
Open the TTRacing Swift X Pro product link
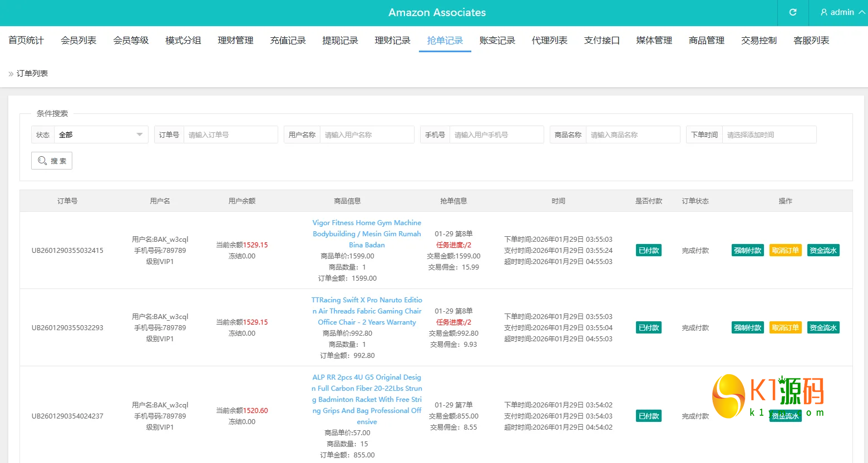pyautogui.click(x=367, y=311)
